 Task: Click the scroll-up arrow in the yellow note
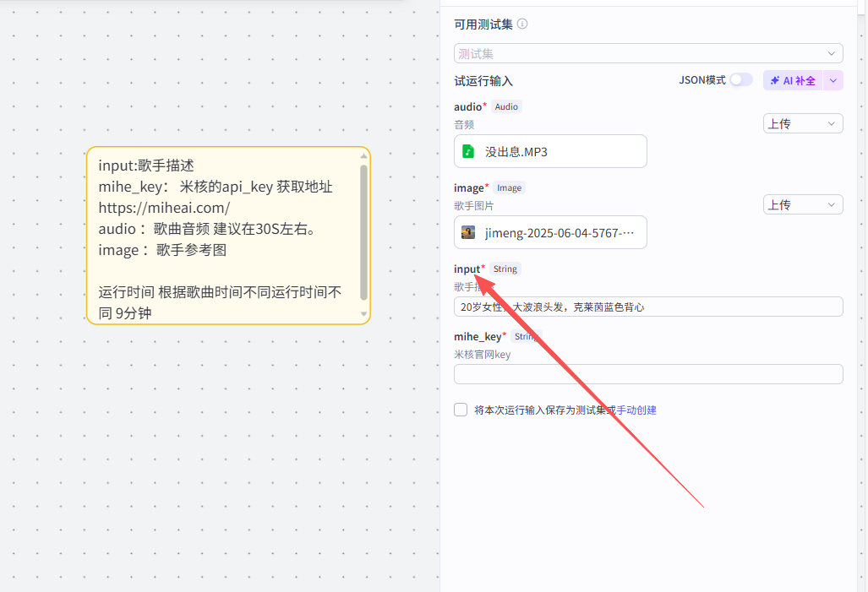(364, 156)
